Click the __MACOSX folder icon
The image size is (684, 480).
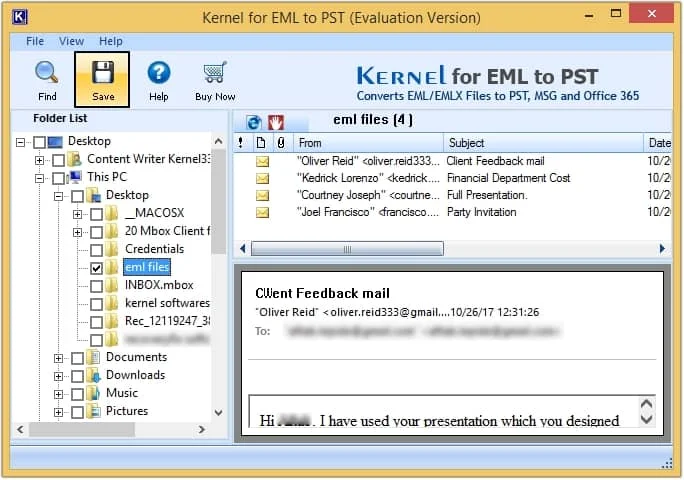pos(112,213)
